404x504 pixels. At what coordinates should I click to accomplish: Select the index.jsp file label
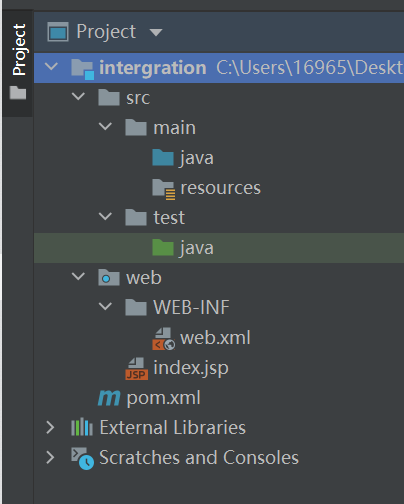point(191,368)
